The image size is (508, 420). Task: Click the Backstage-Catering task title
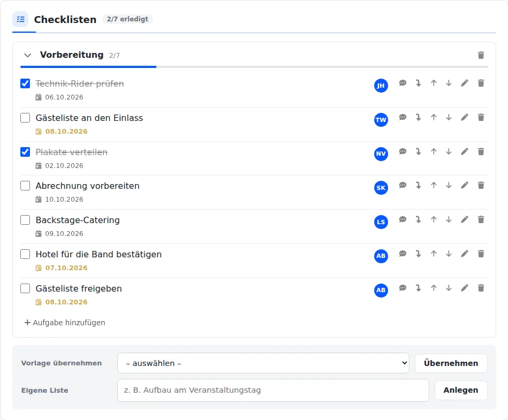(78, 220)
